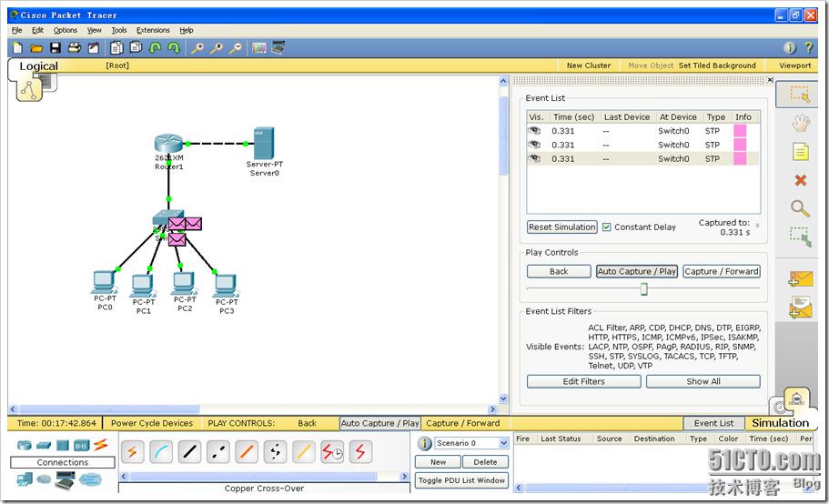The height and width of the screenshot is (504, 829).
Task: Select the Add Complex PDU envelope
Action: (801, 307)
